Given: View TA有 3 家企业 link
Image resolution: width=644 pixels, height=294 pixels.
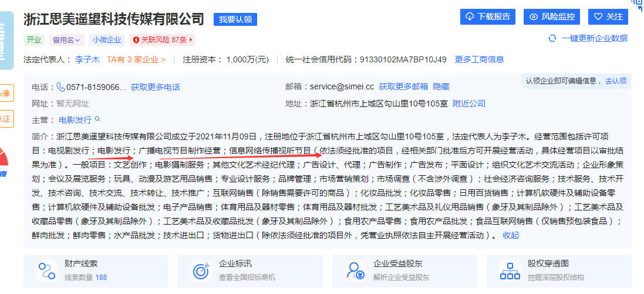Looking at the screenshot, I should [x=136, y=59].
